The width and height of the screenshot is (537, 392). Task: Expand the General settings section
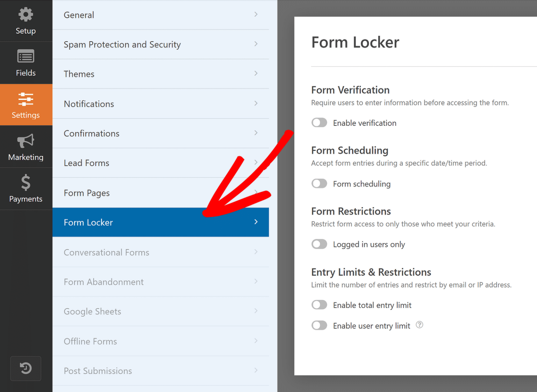[x=161, y=15]
